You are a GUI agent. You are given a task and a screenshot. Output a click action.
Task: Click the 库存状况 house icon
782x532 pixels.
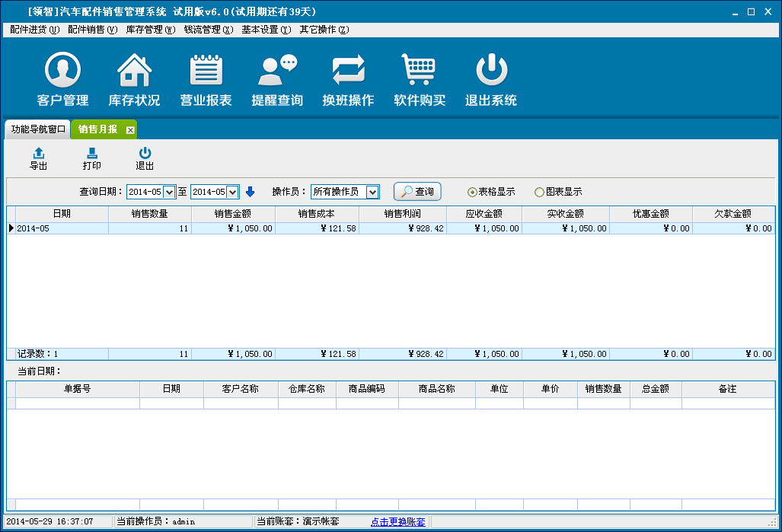pyautogui.click(x=134, y=72)
